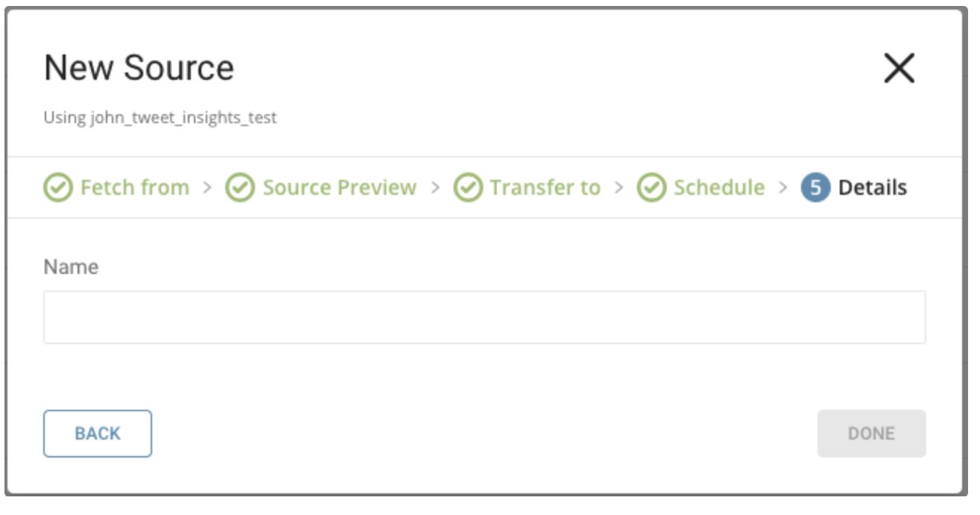
Task: Close the New Source dialog
Action: [899, 69]
